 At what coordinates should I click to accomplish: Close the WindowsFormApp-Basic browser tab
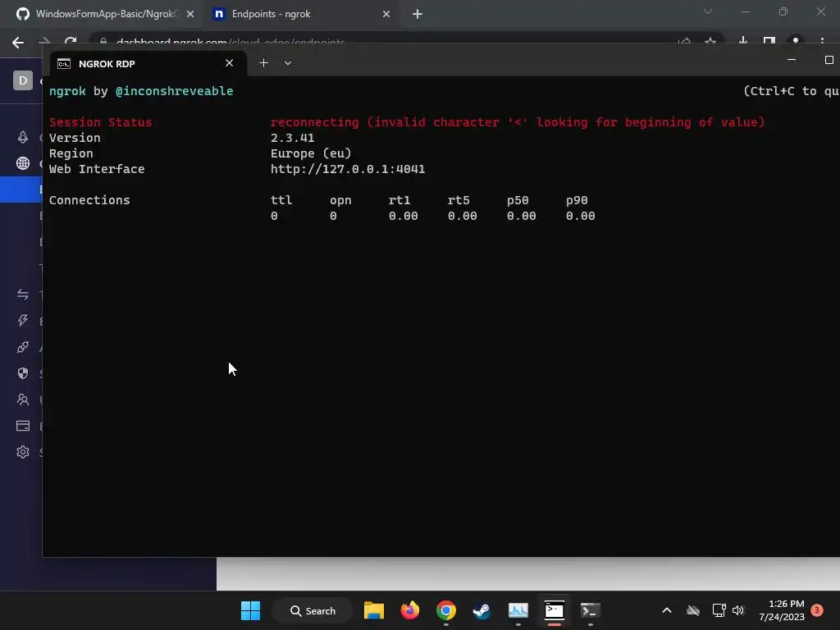click(190, 14)
